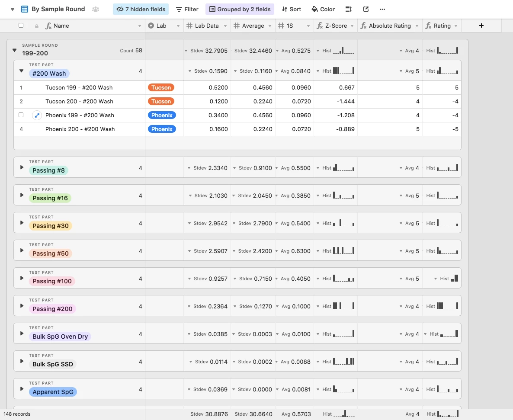Screen dimensions: 513x420
Task: Click the Absolute Rating formula icon
Action: coord(363,26)
